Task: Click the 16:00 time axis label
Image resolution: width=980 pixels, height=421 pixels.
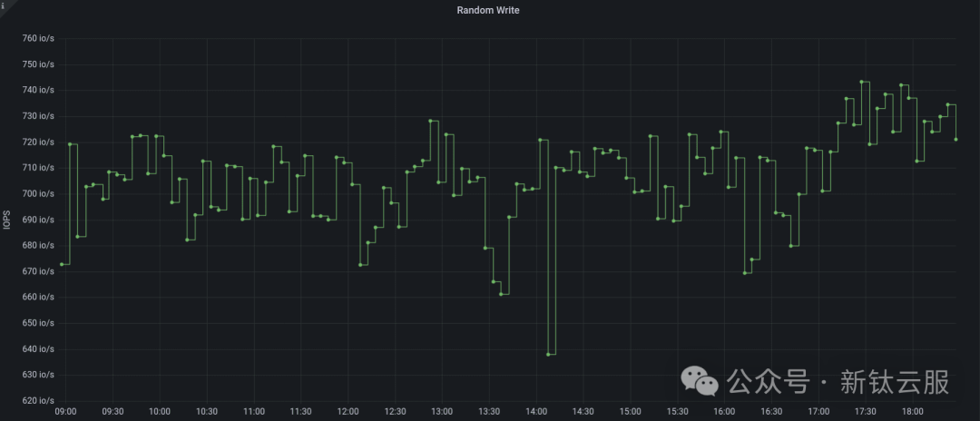Action: point(724,412)
